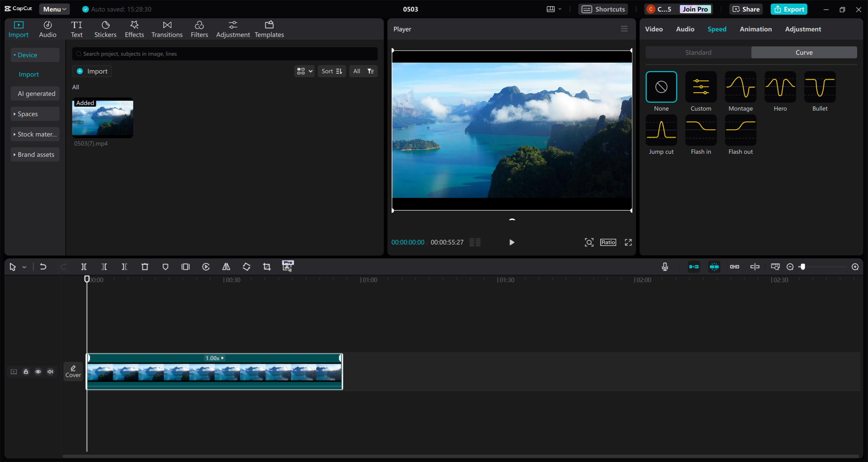Screen dimensions: 868x462
Task: Select the Crop tool icon
Action: pyautogui.click(x=267, y=267)
